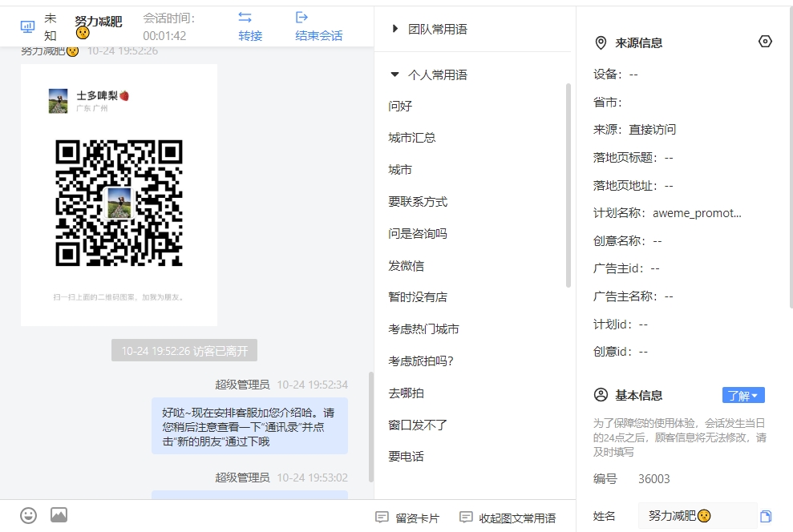Click the session time 00:01:42
Screen dimensions: 793x532
click(x=164, y=36)
